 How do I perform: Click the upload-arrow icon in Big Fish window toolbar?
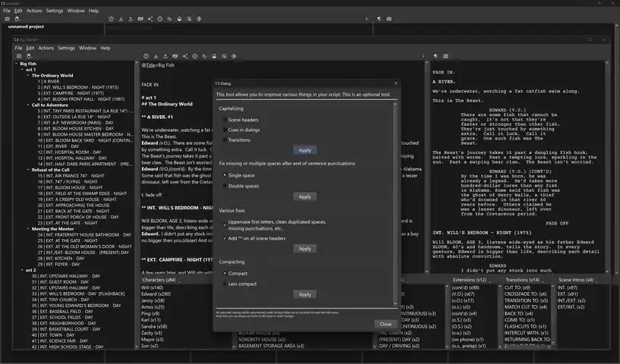click(x=165, y=57)
